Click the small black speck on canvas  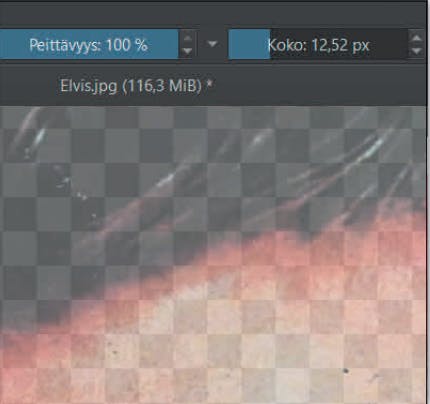click(346, 371)
